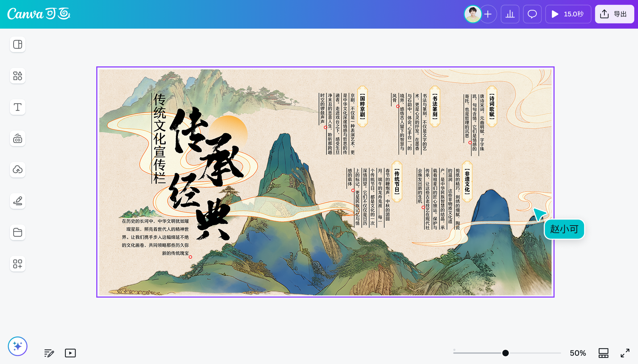This screenshot has height=364, width=638.
Task: Launch the magic sparkle assistant button
Action: click(x=18, y=346)
